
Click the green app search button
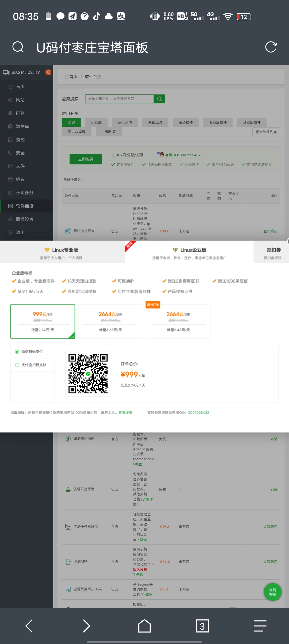click(x=159, y=99)
